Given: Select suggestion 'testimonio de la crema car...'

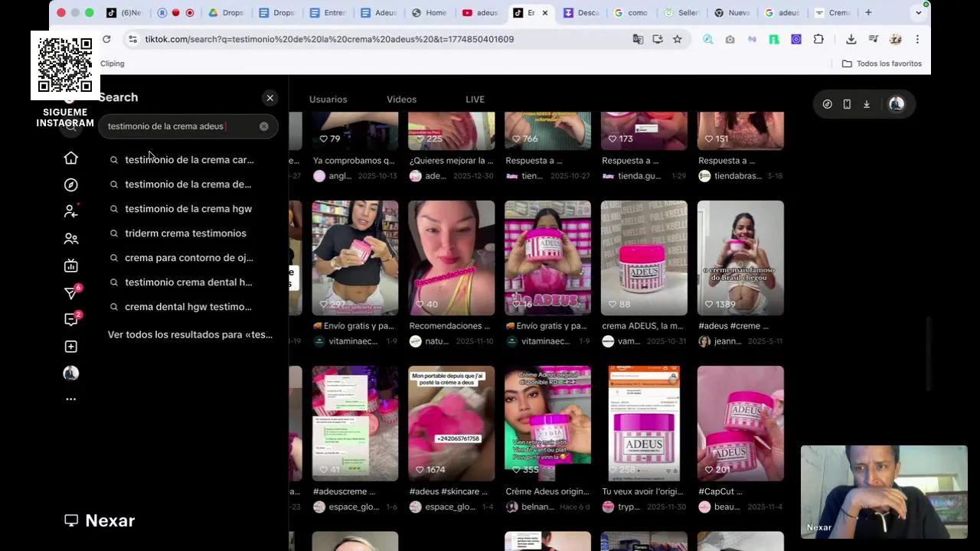Looking at the screenshot, I should pos(188,160).
